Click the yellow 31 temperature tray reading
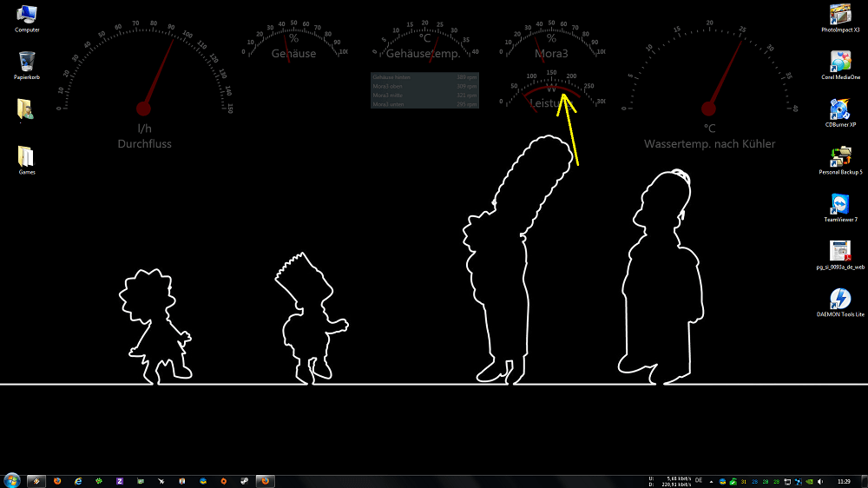This screenshot has width=868, height=488. tap(744, 482)
